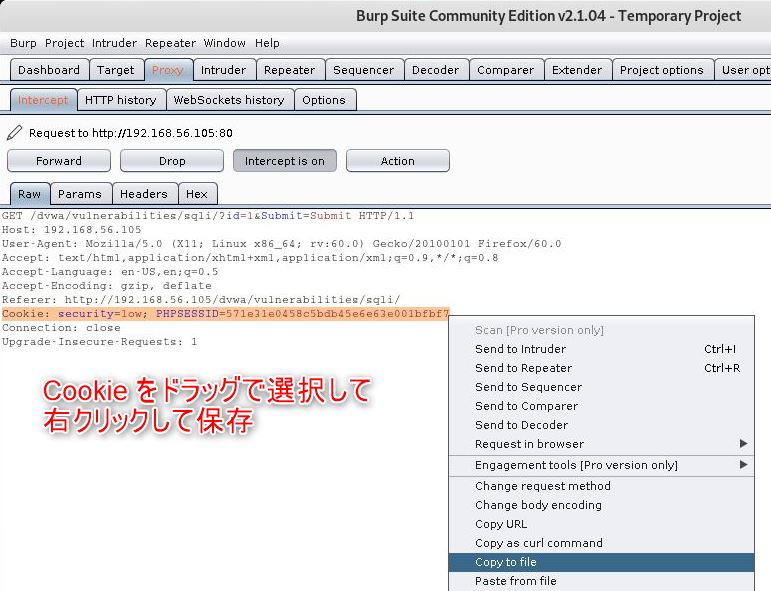Viewport: 771px width, 591px height.
Task: Open the Sequencer tab
Action: click(x=363, y=70)
